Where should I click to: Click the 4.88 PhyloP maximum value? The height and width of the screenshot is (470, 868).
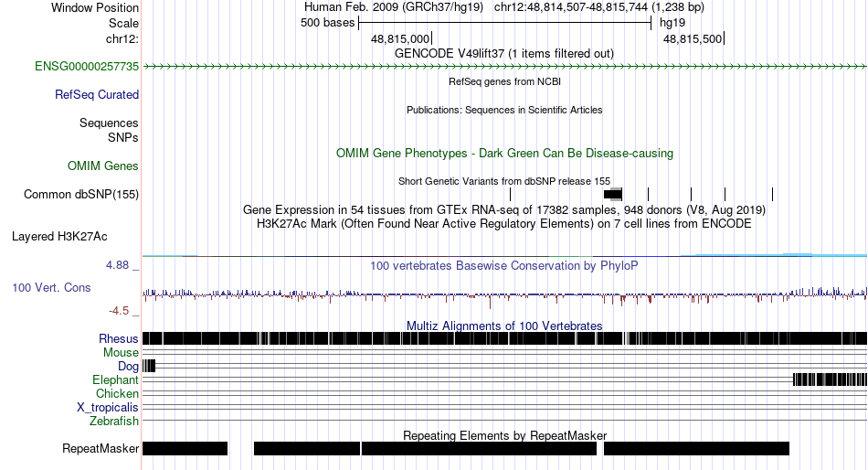pyautogui.click(x=117, y=265)
